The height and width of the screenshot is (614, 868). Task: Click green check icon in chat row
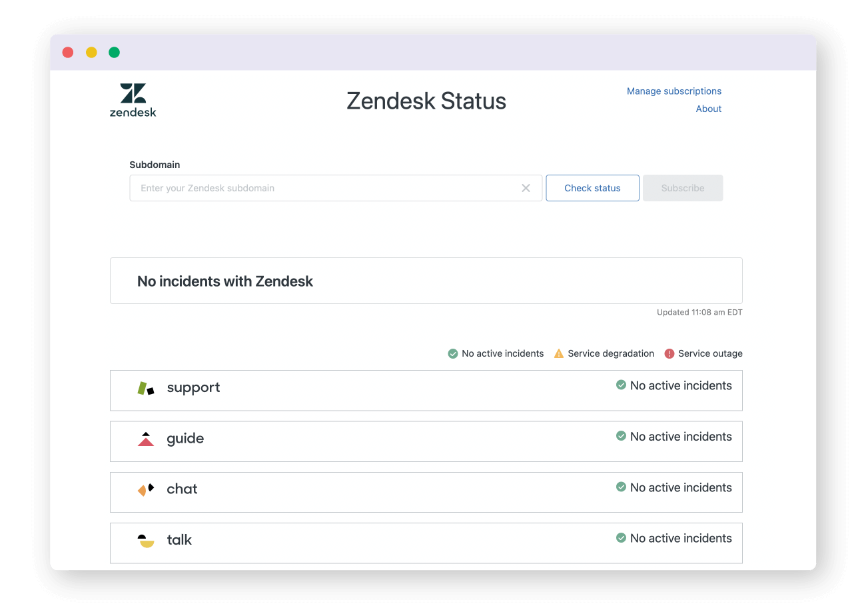point(621,487)
